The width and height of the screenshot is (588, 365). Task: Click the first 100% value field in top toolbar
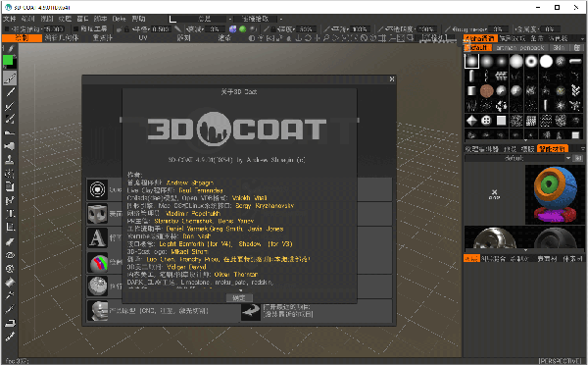pos(360,28)
